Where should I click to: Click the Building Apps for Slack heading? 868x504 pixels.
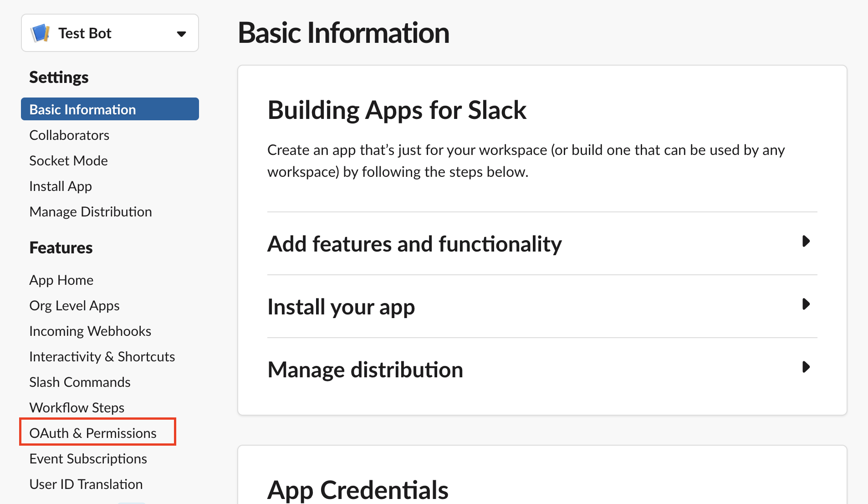[x=397, y=110]
